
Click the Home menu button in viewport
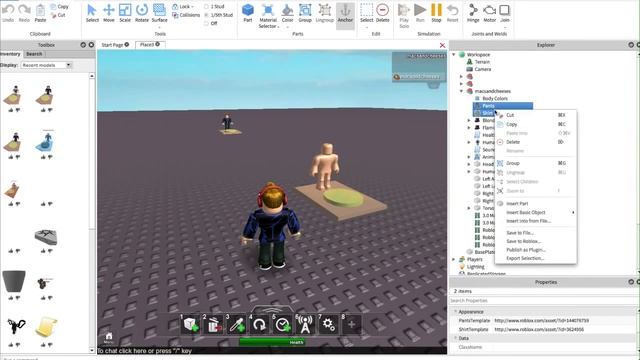coord(109,337)
